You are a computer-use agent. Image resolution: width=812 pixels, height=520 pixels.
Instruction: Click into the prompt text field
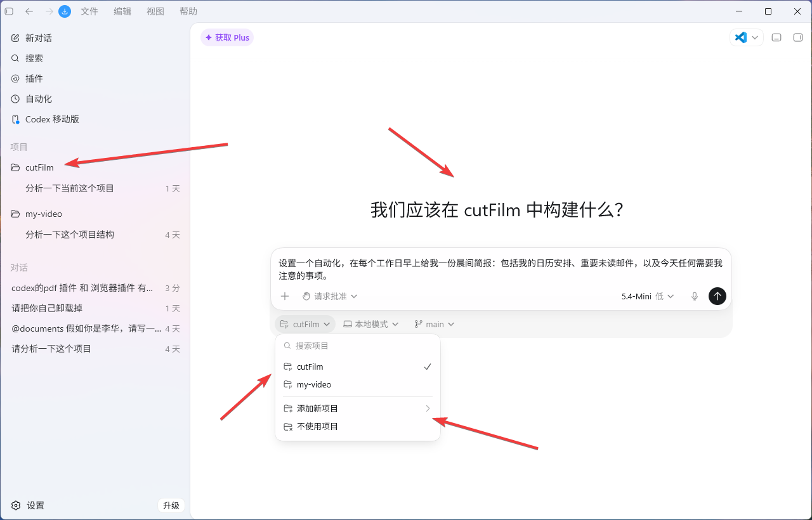[x=501, y=269]
